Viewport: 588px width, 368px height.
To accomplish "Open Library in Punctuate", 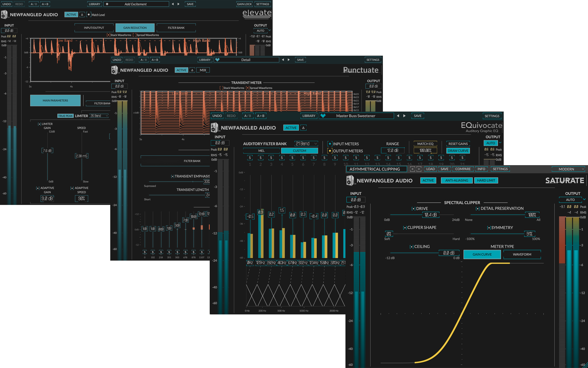I will click(x=205, y=60).
